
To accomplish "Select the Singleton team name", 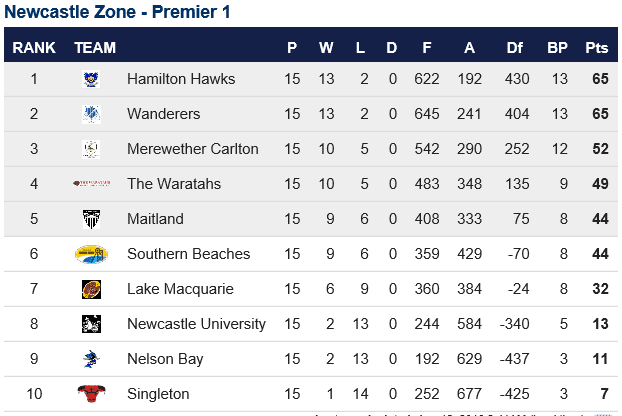I will pos(158,394).
